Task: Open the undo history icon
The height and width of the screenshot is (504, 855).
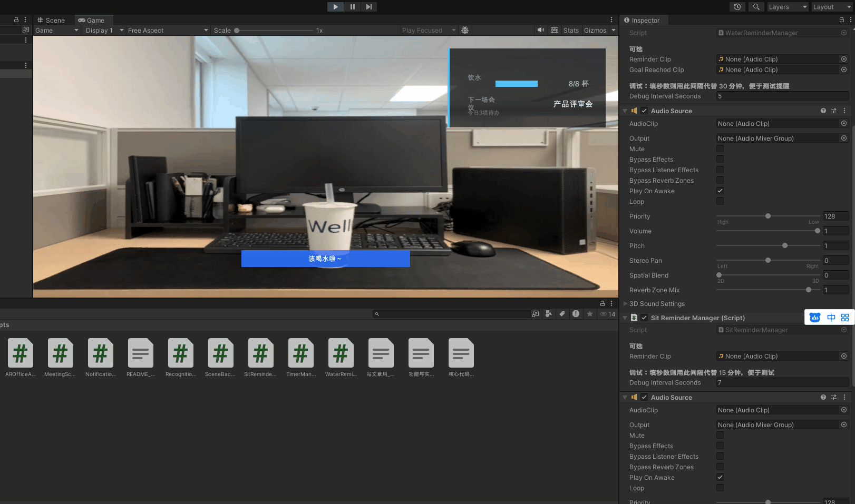Action: click(737, 7)
